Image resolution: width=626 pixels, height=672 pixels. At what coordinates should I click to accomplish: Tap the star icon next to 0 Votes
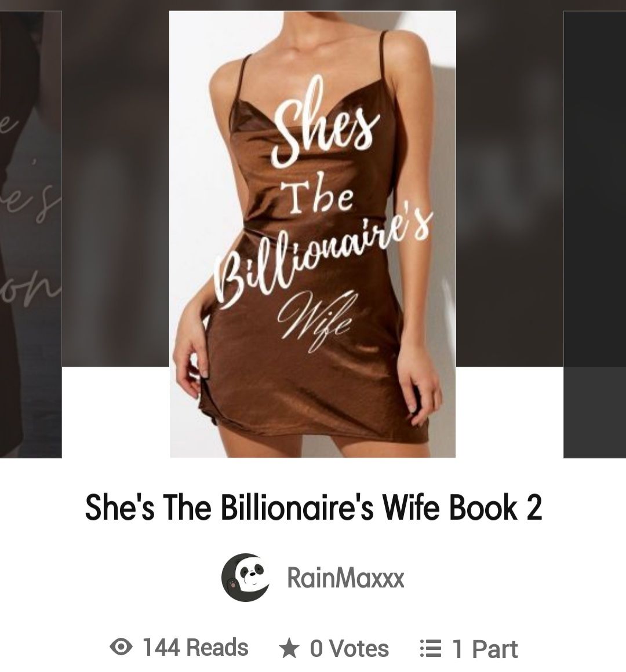289,648
